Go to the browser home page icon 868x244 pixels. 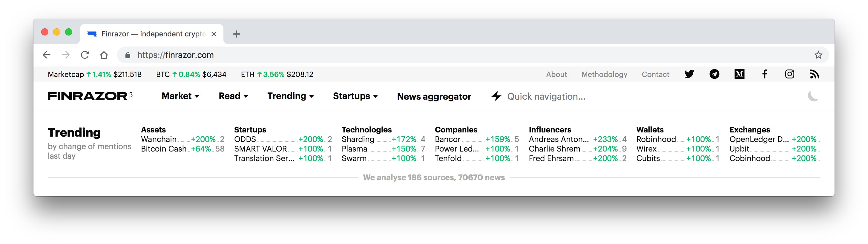[104, 55]
